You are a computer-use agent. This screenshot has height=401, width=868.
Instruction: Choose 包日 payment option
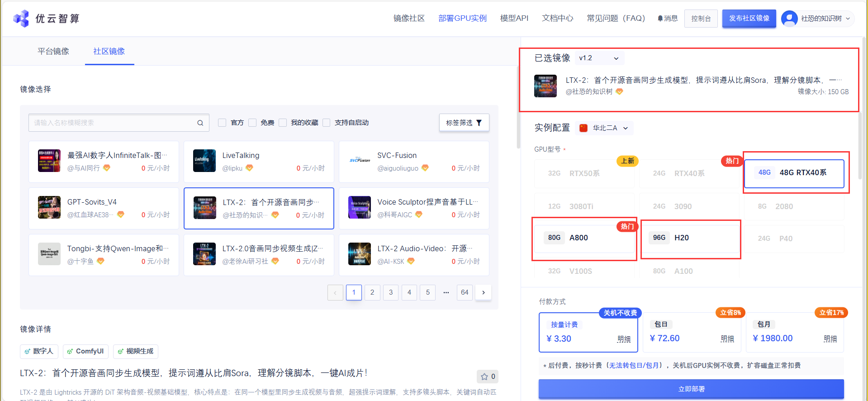coord(692,332)
